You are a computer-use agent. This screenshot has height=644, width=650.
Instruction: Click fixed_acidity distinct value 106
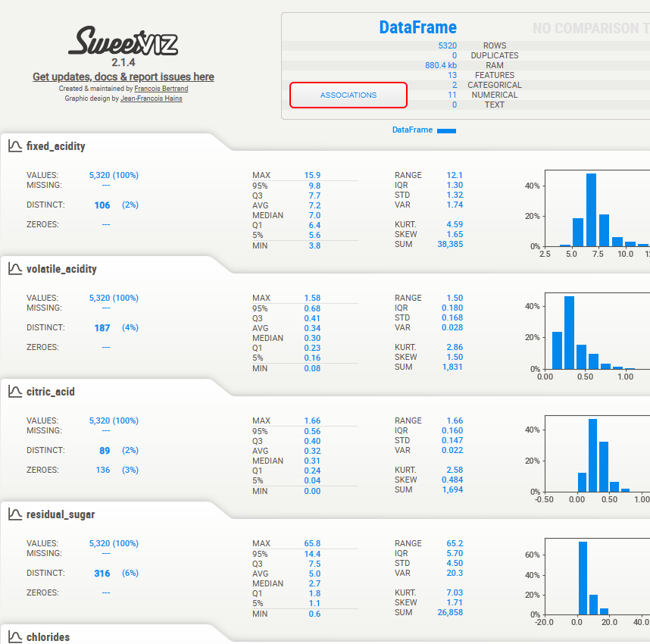(x=102, y=205)
